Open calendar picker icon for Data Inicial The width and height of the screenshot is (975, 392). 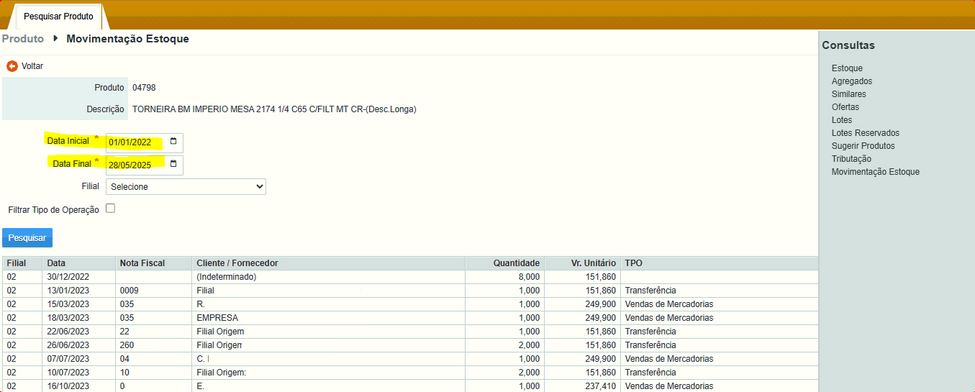pos(173,141)
